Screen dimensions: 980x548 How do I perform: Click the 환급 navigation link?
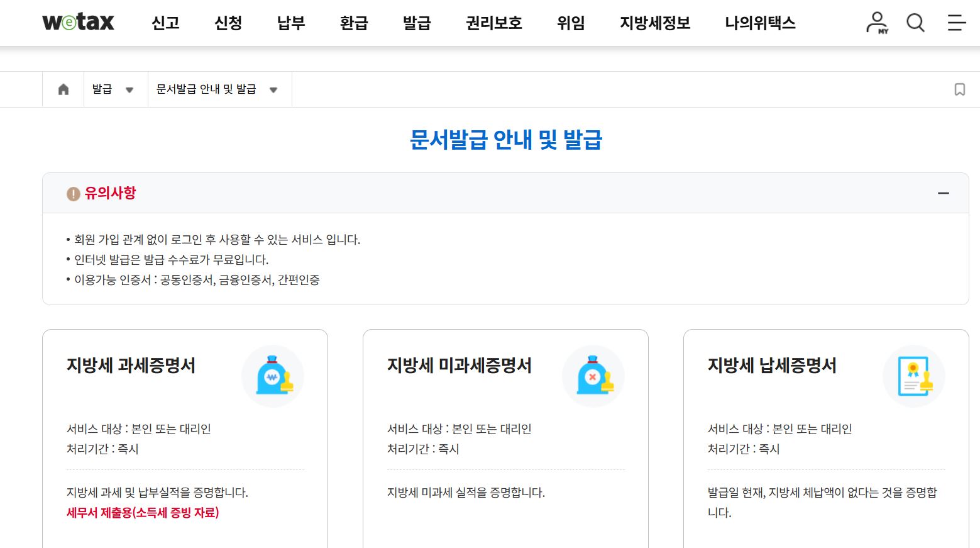point(354,23)
